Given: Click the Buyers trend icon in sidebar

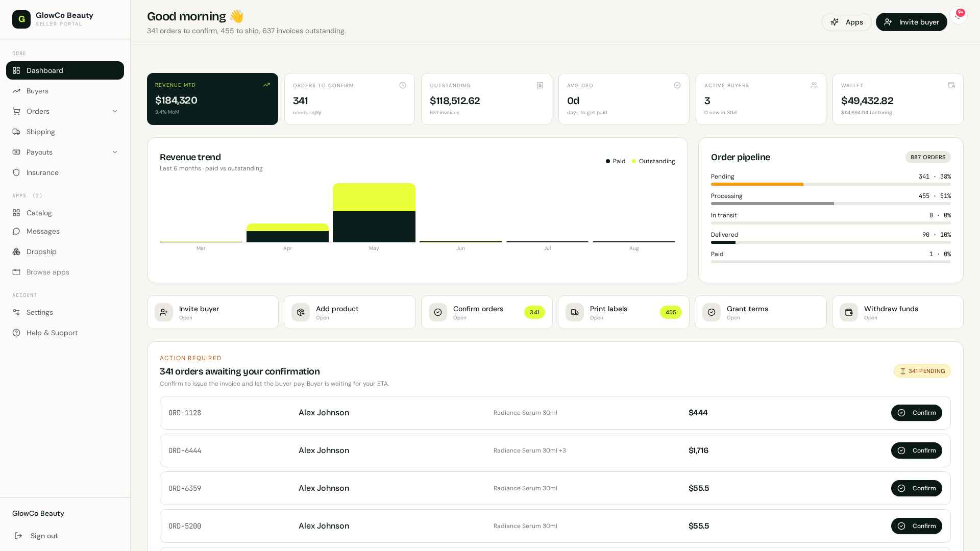Looking at the screenshot, I should tap(16, 91).
